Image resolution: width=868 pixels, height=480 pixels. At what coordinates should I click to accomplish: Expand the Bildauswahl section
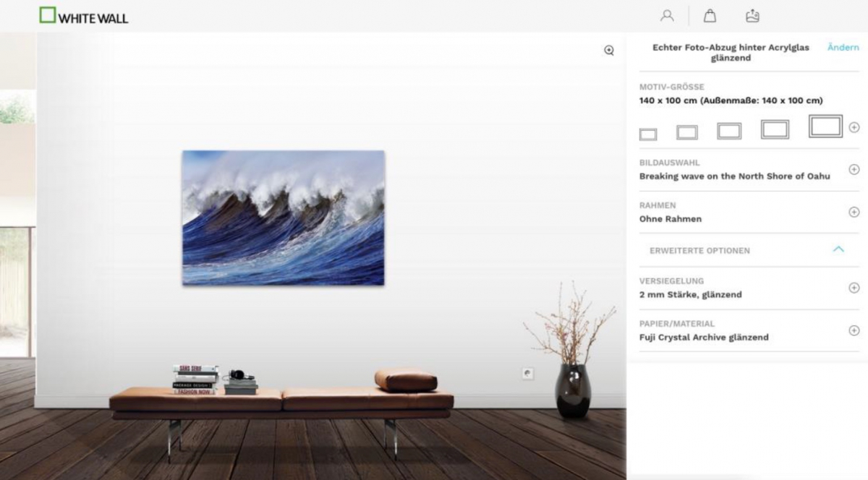854,169
